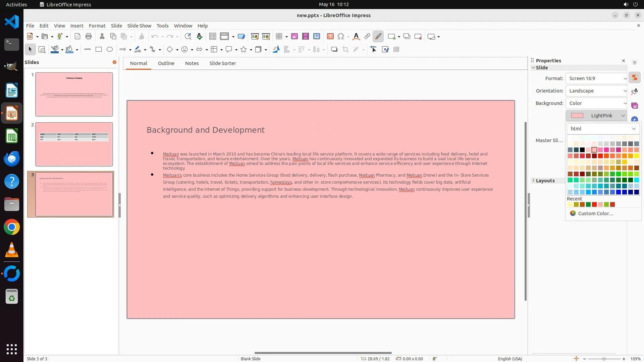644x362 pixels.
Task: Switch to the Slide Sorter tab
Action: pyautogui.click(x=222, y=63)
